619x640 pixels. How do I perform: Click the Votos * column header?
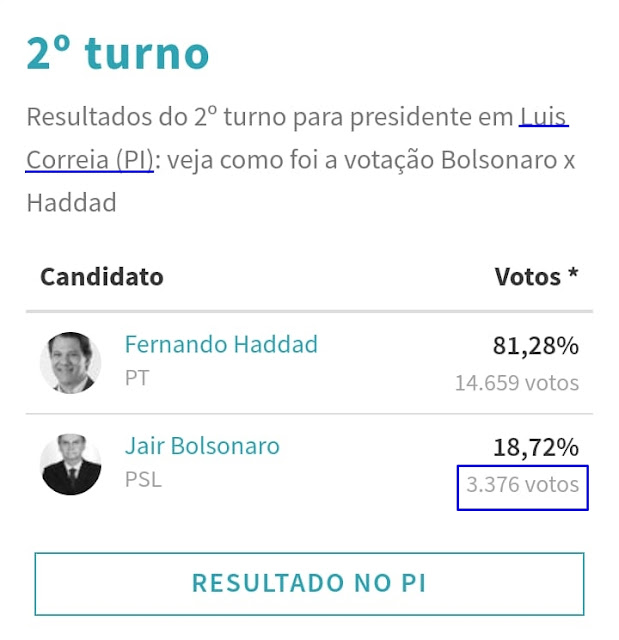[x=537, y=277]
